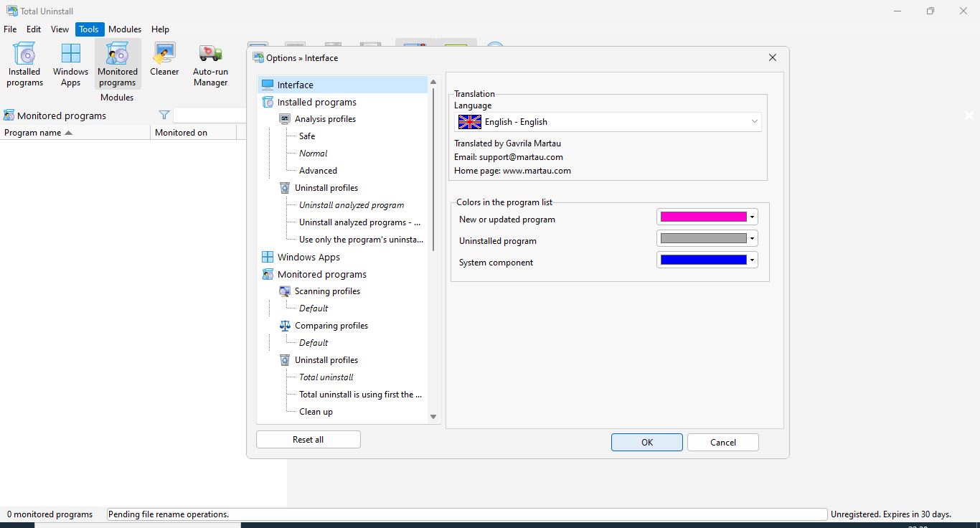
Task: Click the options tree scroll-up arrow
Action: pyautogui.click(x=433, y=82)
